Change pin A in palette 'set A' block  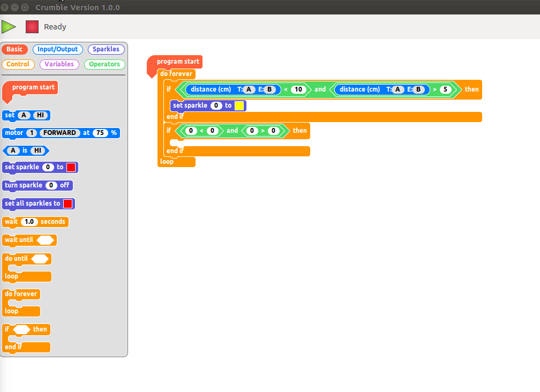click(24, 115)
